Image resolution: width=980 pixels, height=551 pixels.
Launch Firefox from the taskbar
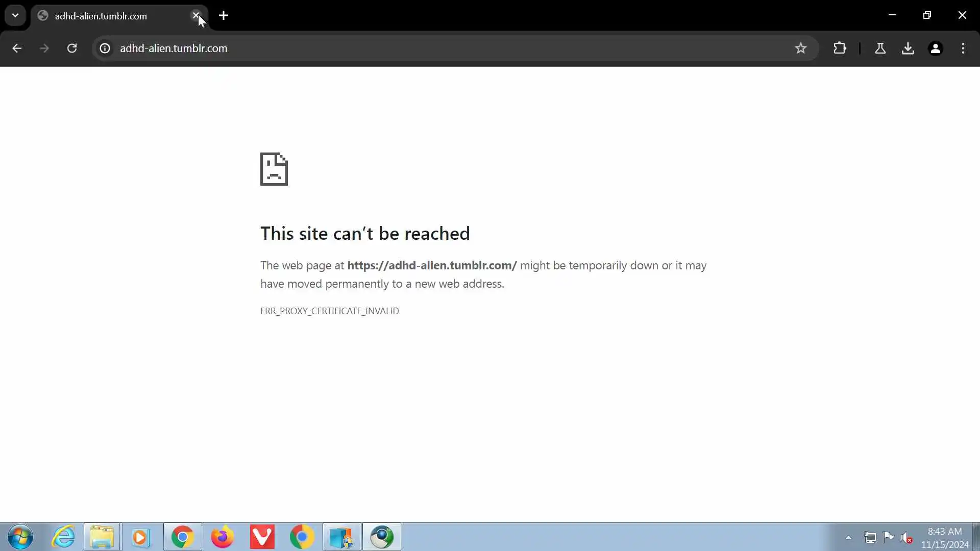coord(222,537)
